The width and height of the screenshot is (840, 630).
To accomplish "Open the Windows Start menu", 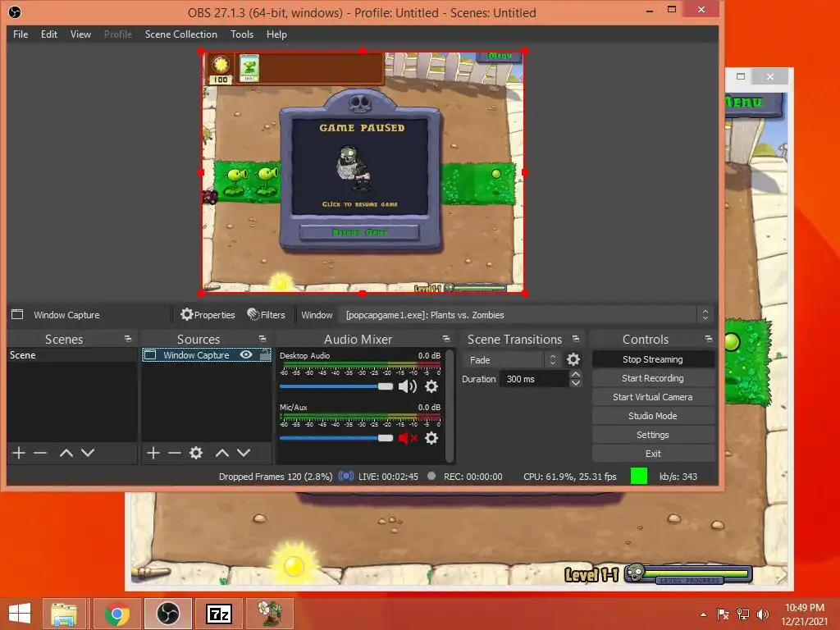I will [20, 614].
